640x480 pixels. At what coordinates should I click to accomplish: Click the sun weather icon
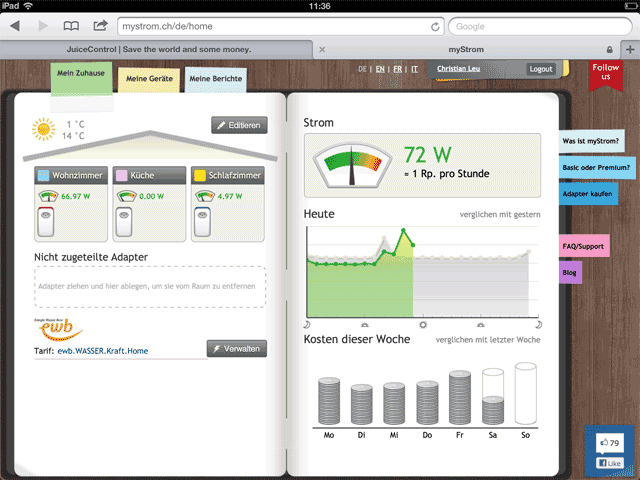[43, 129]
